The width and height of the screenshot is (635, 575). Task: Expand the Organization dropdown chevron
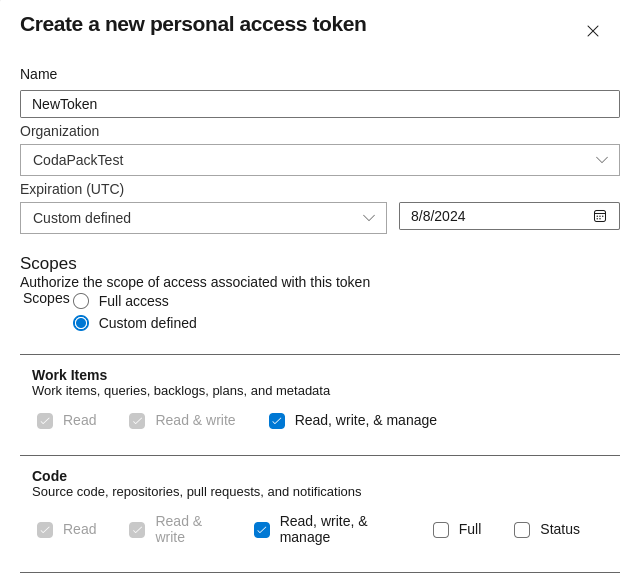(x=602, y=160)
